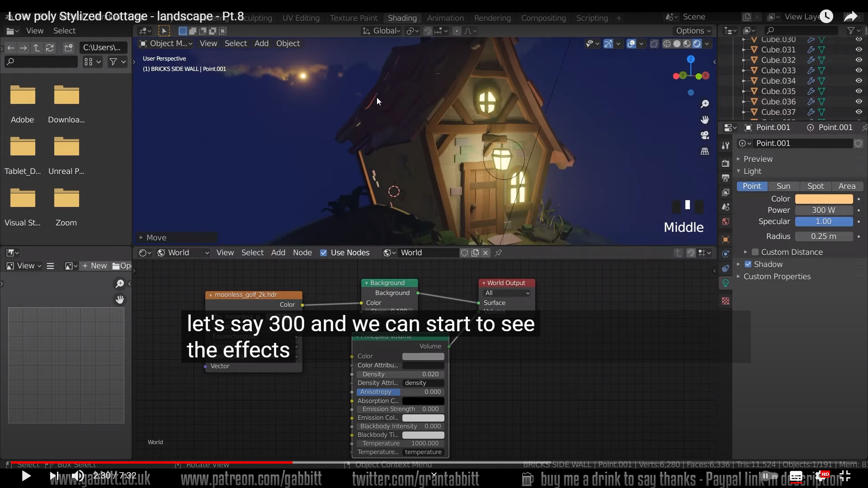Click the light Color swatch
The width and height of the screenshot is (868, 488).
[x=824, y=199]
